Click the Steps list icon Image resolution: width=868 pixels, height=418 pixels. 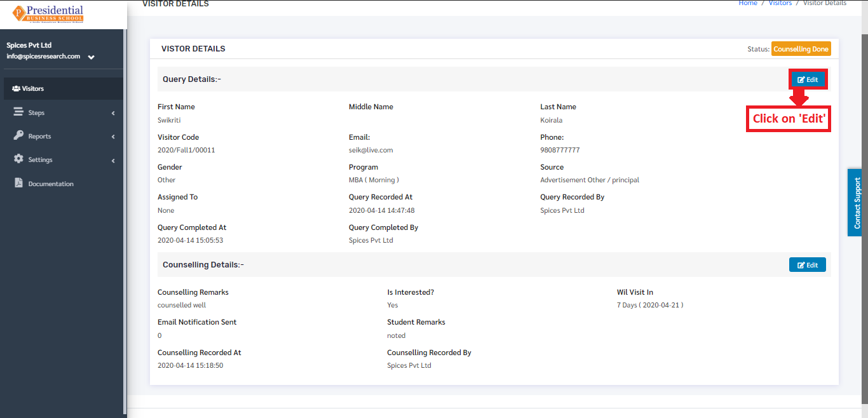pos(18,112)
